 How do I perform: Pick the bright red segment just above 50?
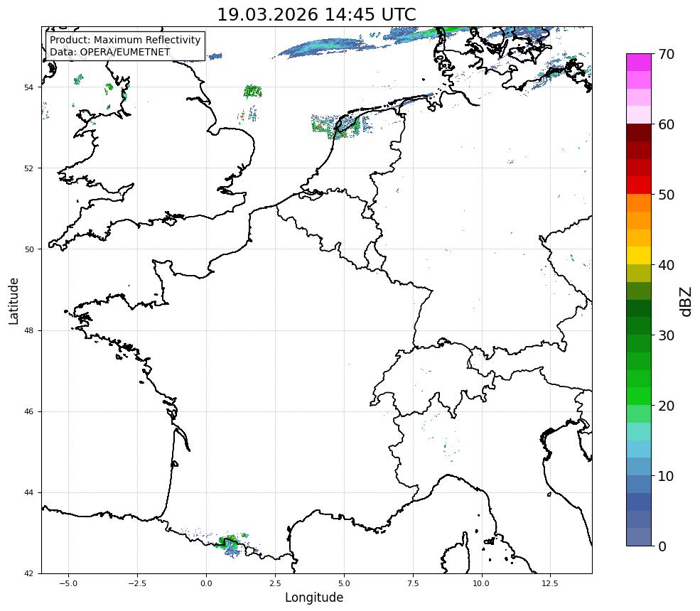tap(638, 185)
